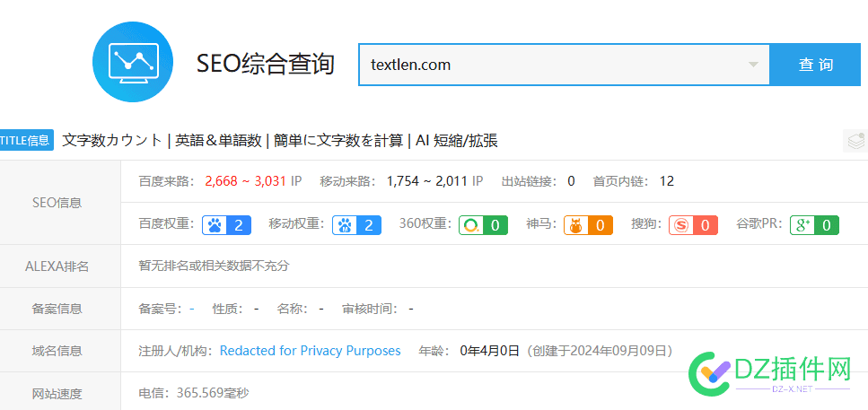Screen dimensions: 868x410
Task: Click the 审核时间 label
Action: tap(370, 309)
